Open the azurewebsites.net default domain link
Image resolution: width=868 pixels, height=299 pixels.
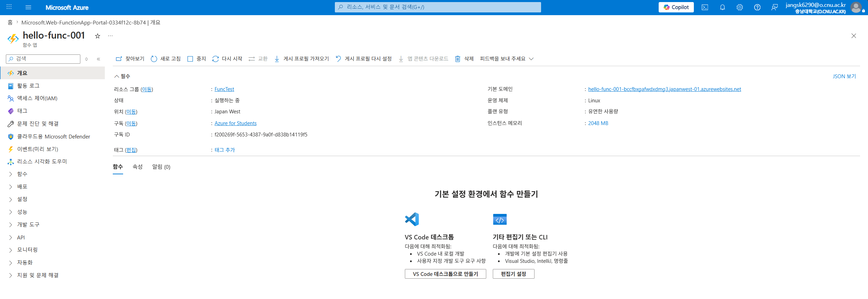tap(665, 89)
